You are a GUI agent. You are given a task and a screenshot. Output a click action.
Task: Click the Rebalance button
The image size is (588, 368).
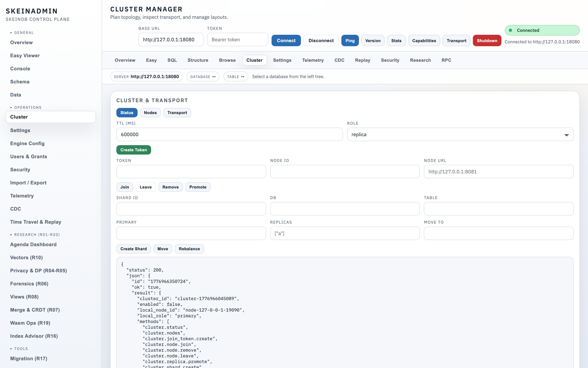(x=189, y=249)
